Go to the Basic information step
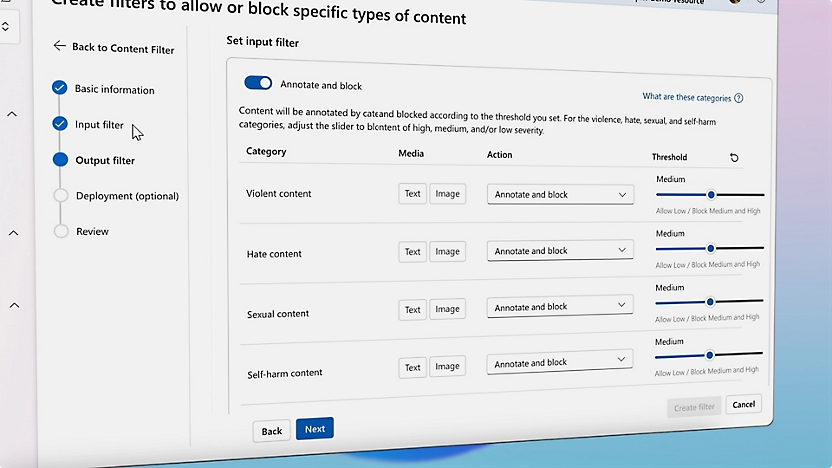Screen dimensions: 832x468 pos(115,89)
